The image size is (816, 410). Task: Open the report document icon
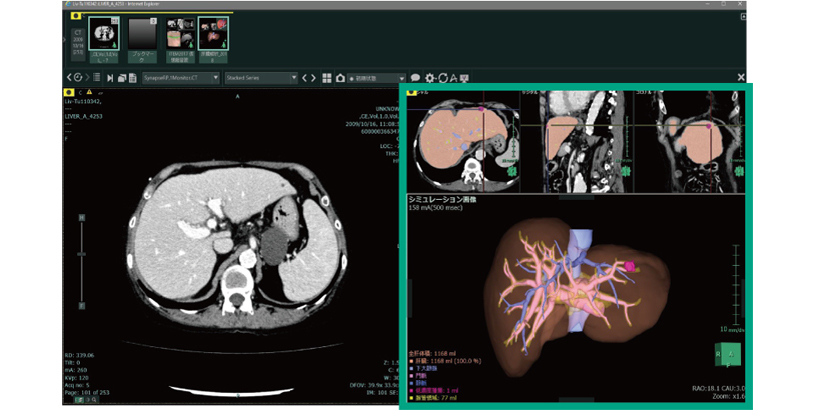point(133,78)
